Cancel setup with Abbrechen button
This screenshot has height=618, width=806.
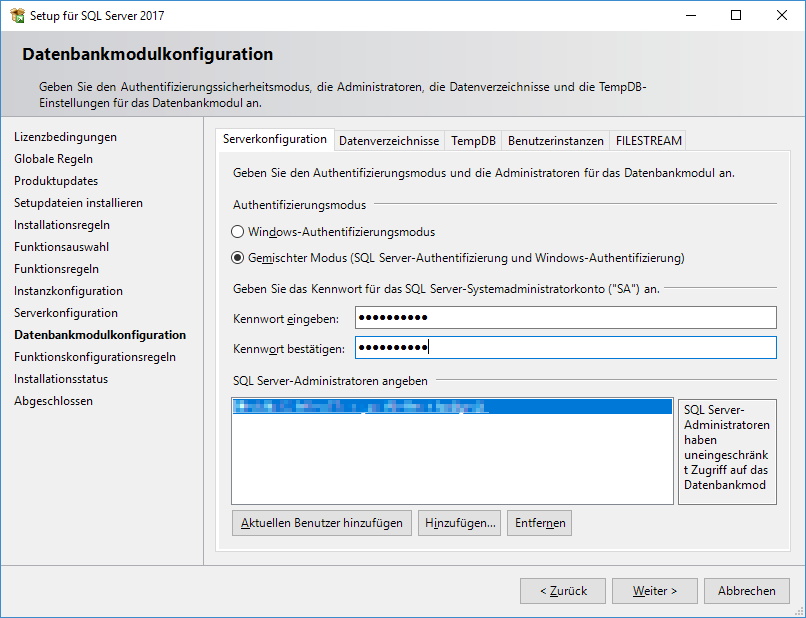(747, 591)
